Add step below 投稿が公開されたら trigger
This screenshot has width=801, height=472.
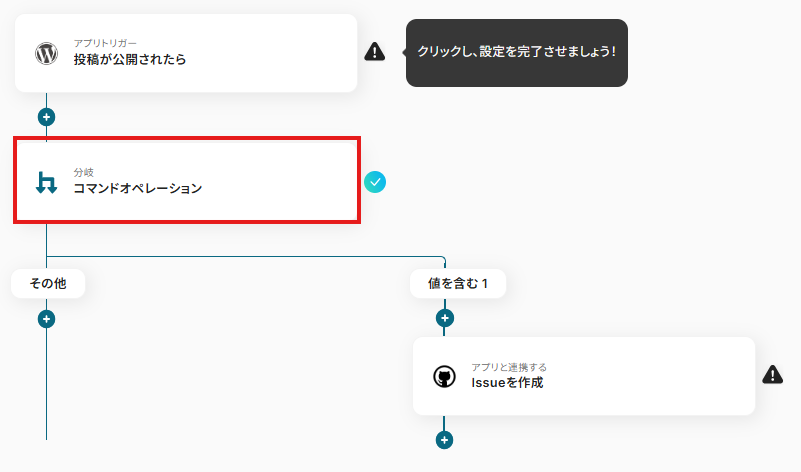point(46,116)
